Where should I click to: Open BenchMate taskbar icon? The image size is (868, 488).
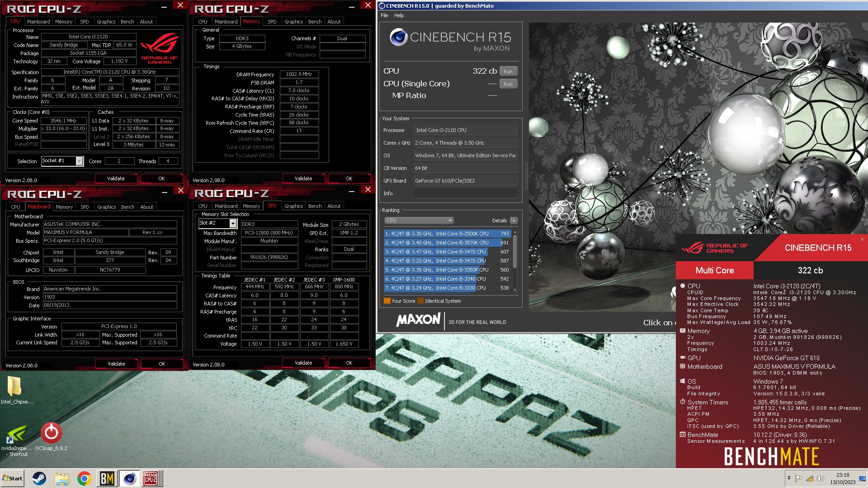click(107, 478)
